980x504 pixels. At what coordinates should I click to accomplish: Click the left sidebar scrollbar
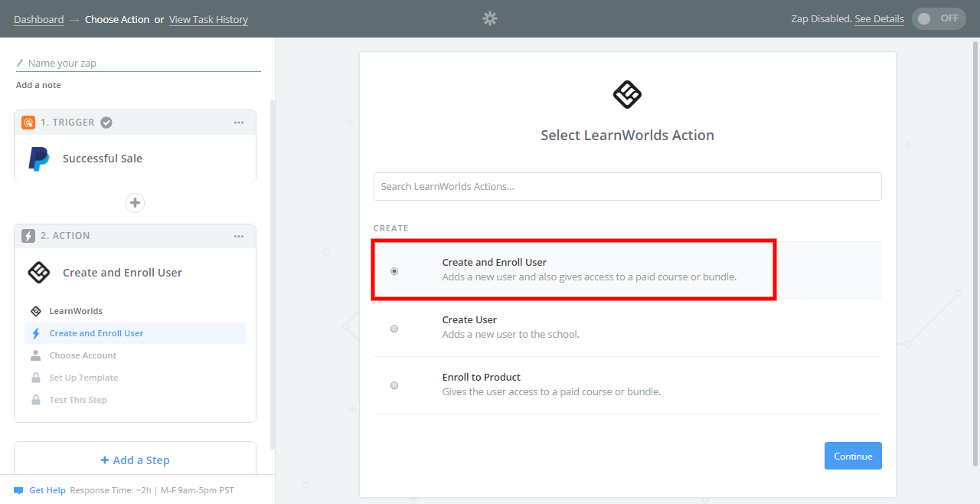click(x=273, y=274)
